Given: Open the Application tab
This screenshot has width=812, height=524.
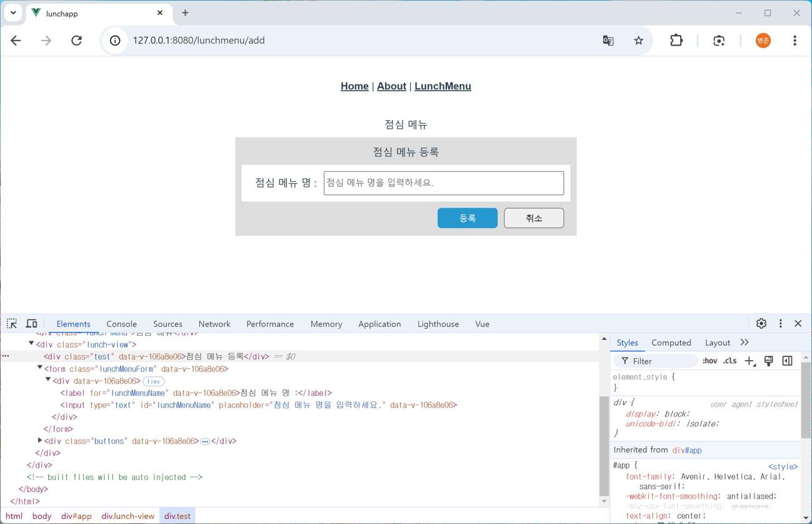Looking at the screenshot, I should [379, 324].
